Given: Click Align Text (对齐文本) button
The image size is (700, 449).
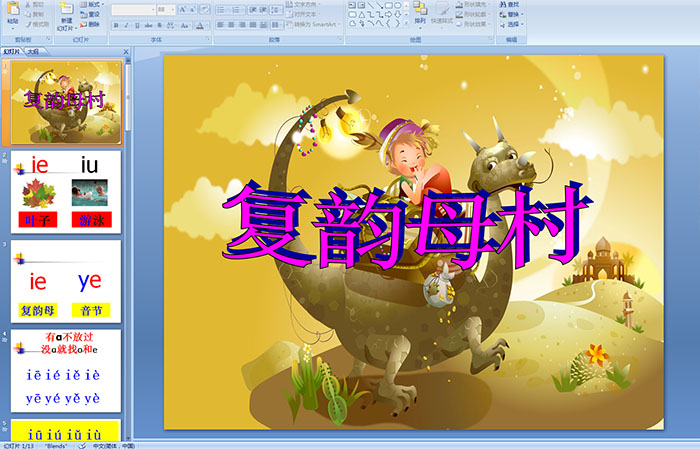Looking at the screenshot, I should [x=304, y=14].
